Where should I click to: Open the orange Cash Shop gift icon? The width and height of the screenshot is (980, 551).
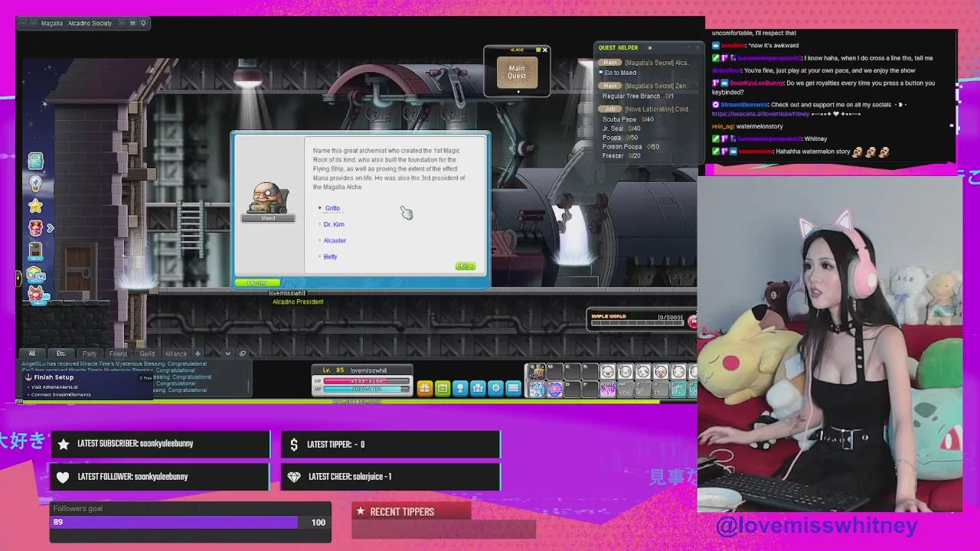pyautogui.click(x=425, y=388)
